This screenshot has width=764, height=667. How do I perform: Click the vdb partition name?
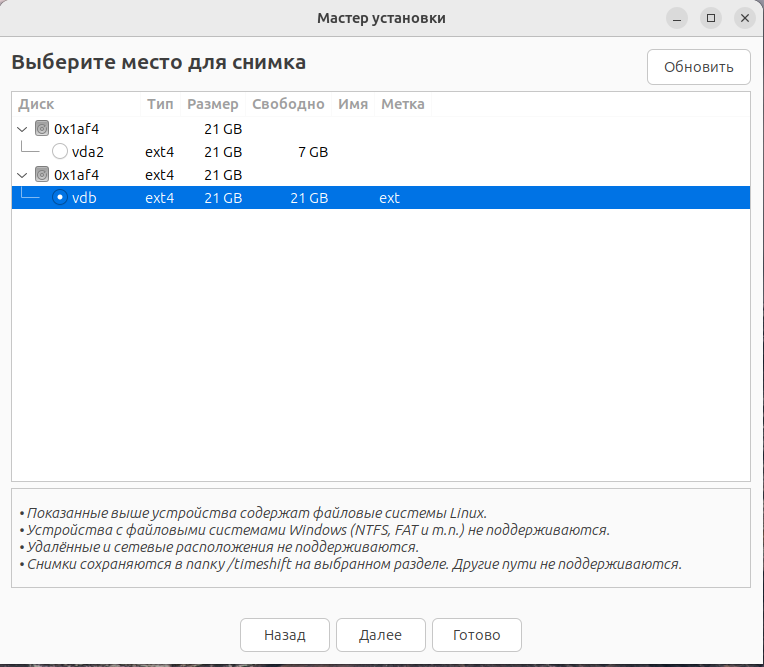coord(84,198)
